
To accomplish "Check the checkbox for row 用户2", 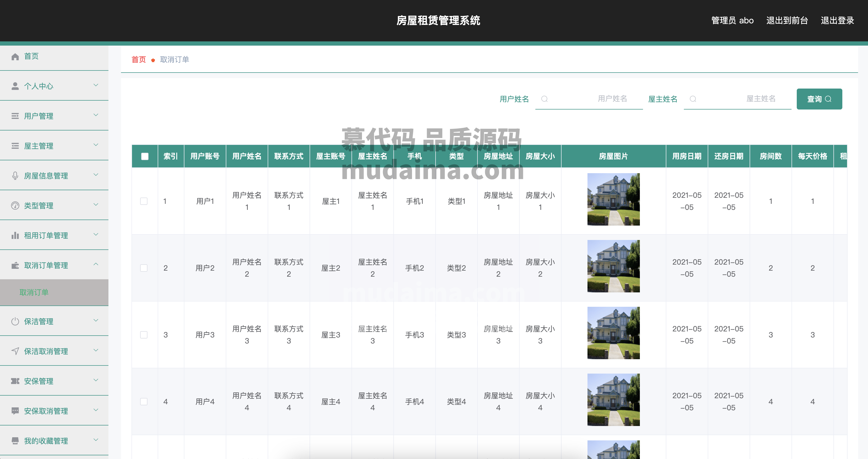I will tap(144, 268).
